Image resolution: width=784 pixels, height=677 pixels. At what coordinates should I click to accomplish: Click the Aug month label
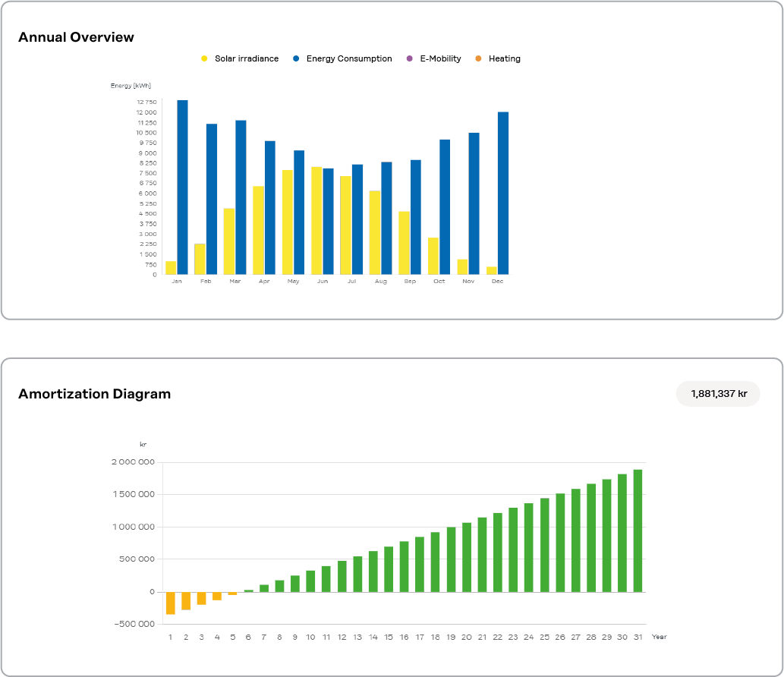tap(381, 282)
